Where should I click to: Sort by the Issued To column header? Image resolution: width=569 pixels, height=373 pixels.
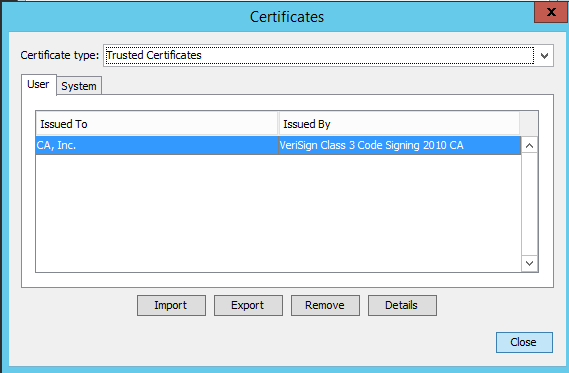click(x=157, y=124)
